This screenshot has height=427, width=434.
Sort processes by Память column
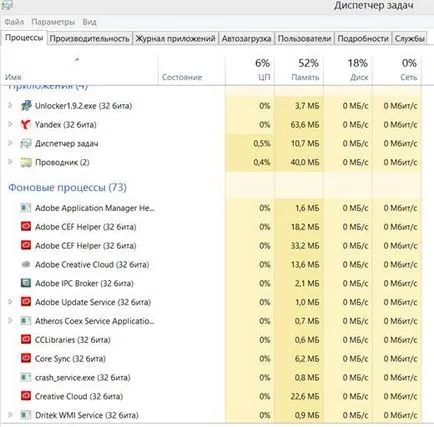(299, 71)
